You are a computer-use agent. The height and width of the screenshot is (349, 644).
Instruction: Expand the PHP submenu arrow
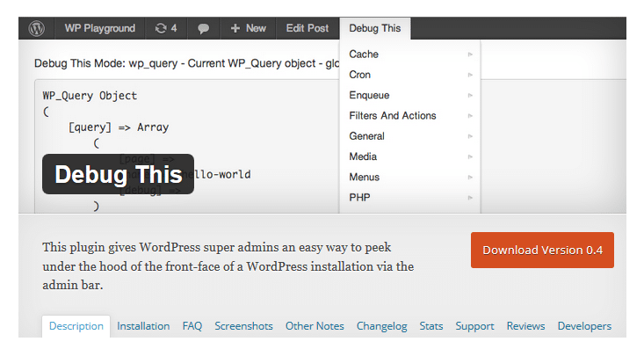point(470,198)
